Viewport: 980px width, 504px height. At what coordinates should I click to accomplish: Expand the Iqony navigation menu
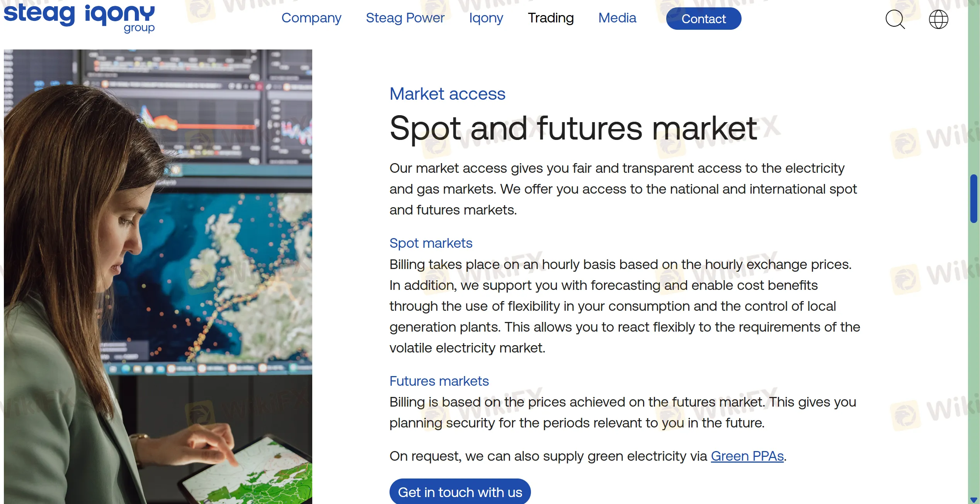pyautogui.click(x=486, y=18)
